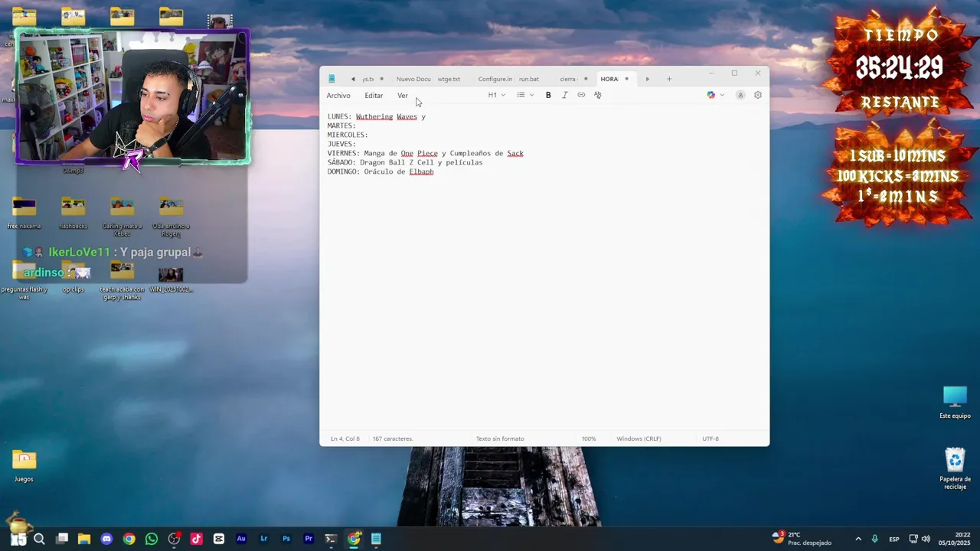Click the UTF-8 encoding indicator
980x551 pixels.
710,439
